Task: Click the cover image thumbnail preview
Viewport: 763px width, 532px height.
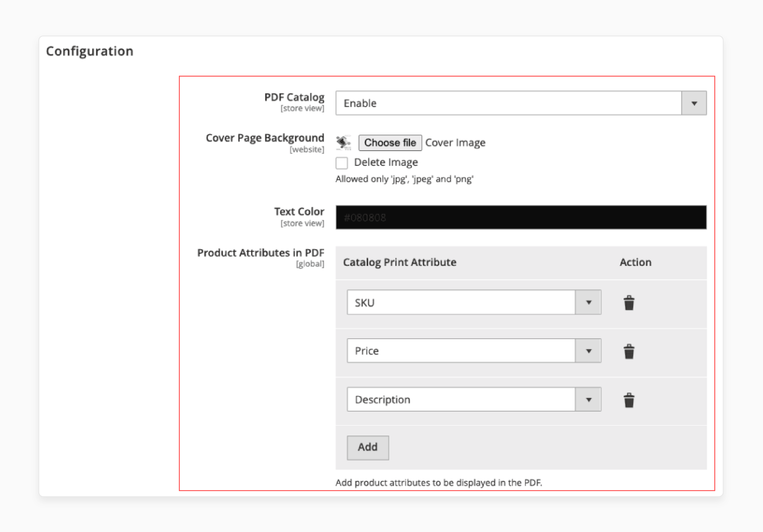Action: coord(344,143)
